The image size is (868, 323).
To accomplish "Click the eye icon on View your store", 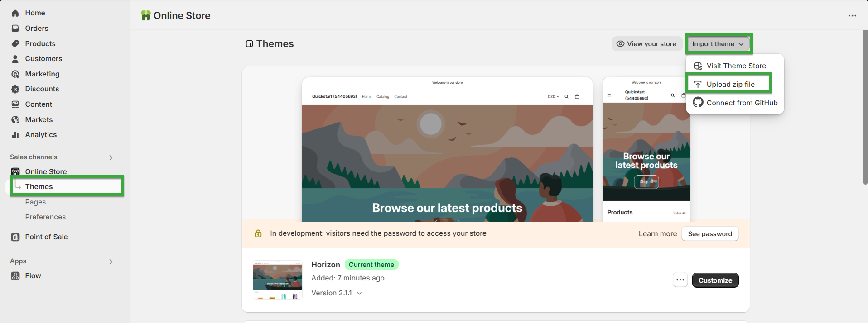I will (x=620, y=44).
